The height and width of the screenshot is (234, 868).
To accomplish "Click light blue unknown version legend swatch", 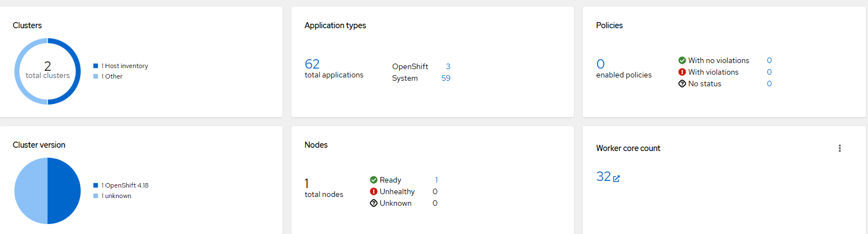I will click(x=96, y=196).
